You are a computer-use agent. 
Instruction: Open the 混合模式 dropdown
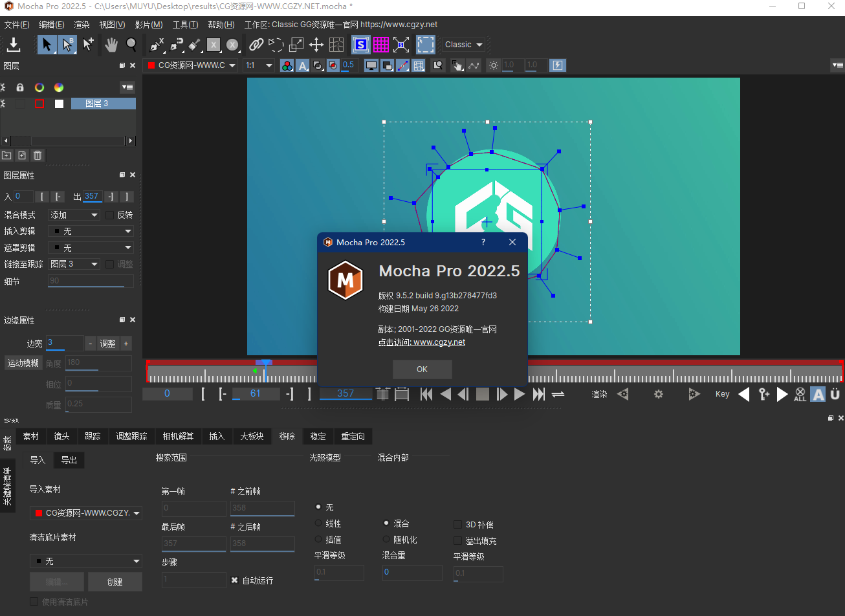pos(74,215)
